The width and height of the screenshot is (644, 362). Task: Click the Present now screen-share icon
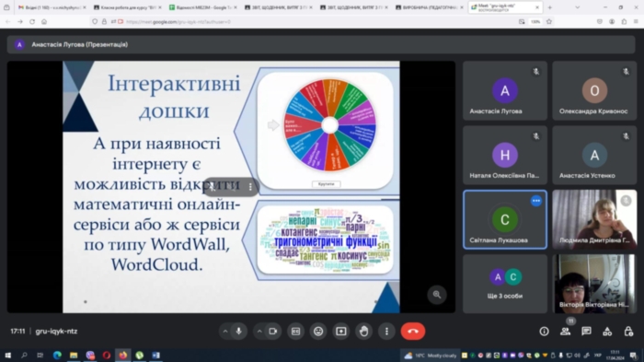341,332
